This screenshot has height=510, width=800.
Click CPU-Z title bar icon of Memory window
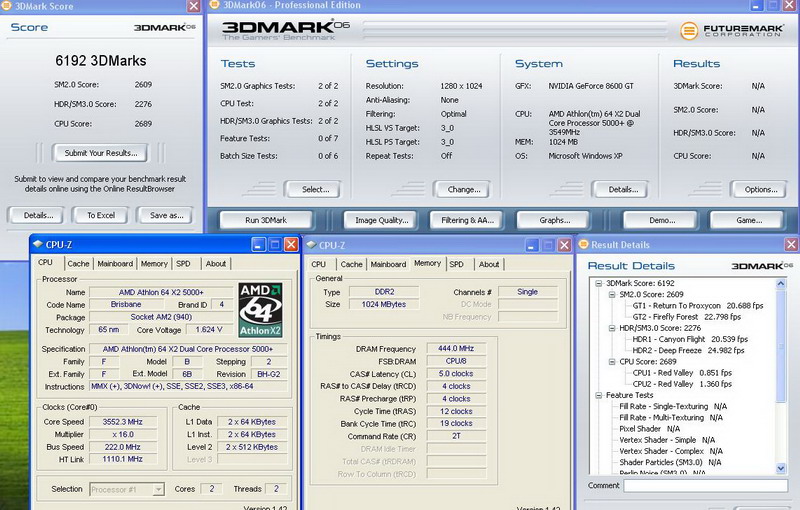311,245
